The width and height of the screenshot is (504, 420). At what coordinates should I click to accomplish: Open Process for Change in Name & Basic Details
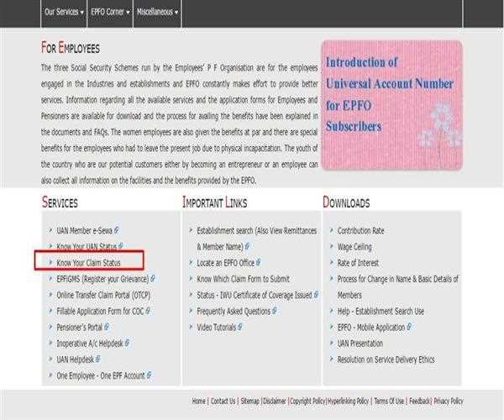click(397, 287)
